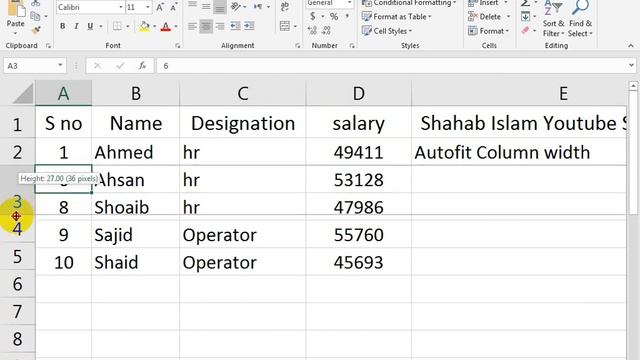This screenshot has width=640, height=360.
Task: Apply Percent Style to the cell
Action: click(x=334, y=16)
